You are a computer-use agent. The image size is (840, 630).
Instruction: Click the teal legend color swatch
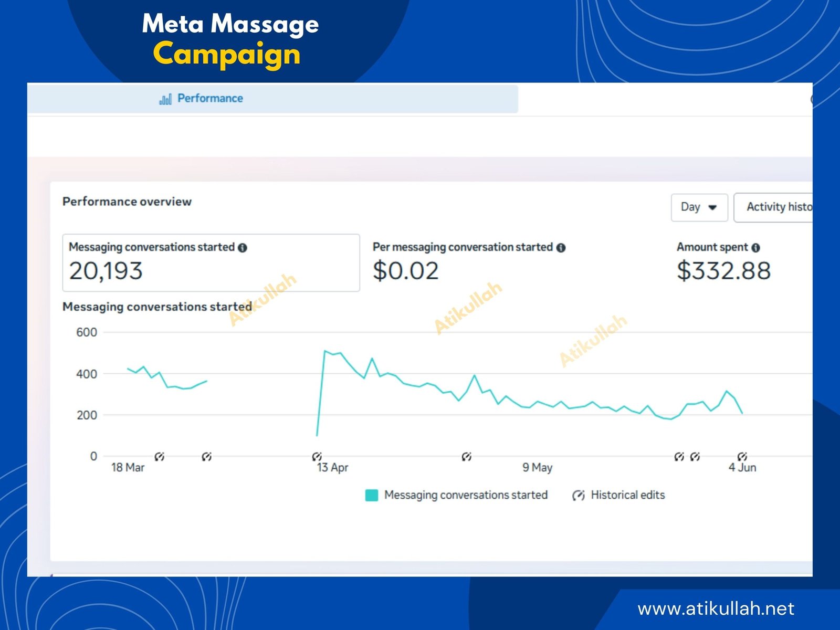(x=372, y=495)
